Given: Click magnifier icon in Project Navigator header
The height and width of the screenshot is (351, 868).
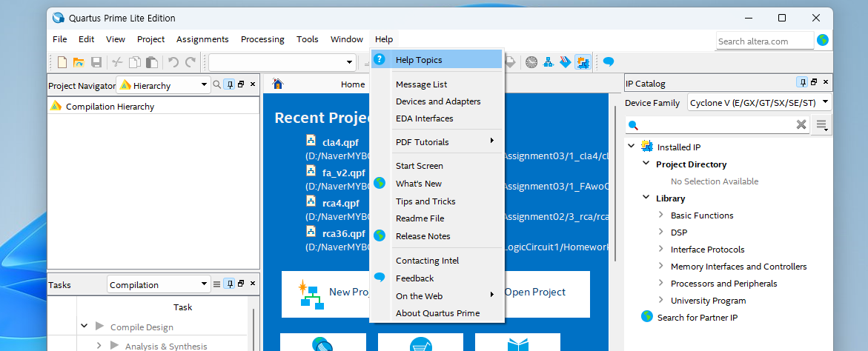Looking at the screenshot, I should [x=217, y=84].
